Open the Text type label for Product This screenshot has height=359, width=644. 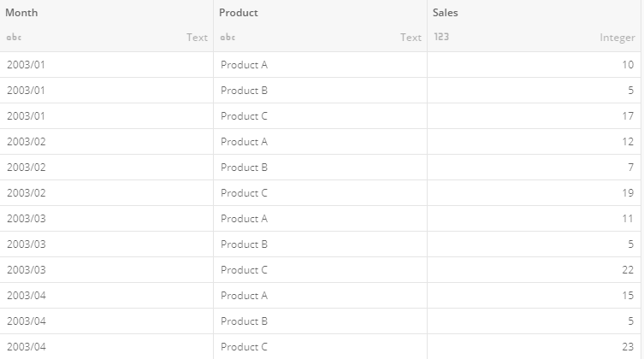(x=411, y=38)
